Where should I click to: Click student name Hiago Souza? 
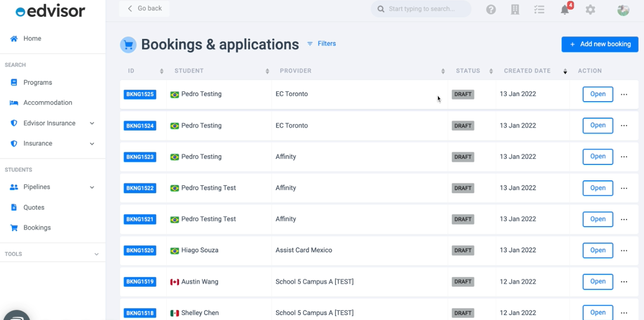click(200, 250)
